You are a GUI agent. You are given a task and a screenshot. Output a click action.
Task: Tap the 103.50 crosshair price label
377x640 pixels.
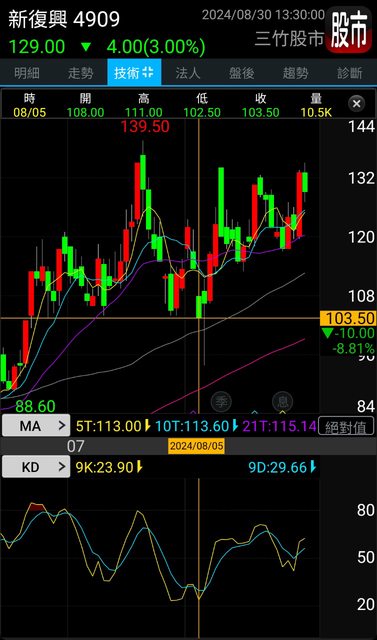(348, 318)
